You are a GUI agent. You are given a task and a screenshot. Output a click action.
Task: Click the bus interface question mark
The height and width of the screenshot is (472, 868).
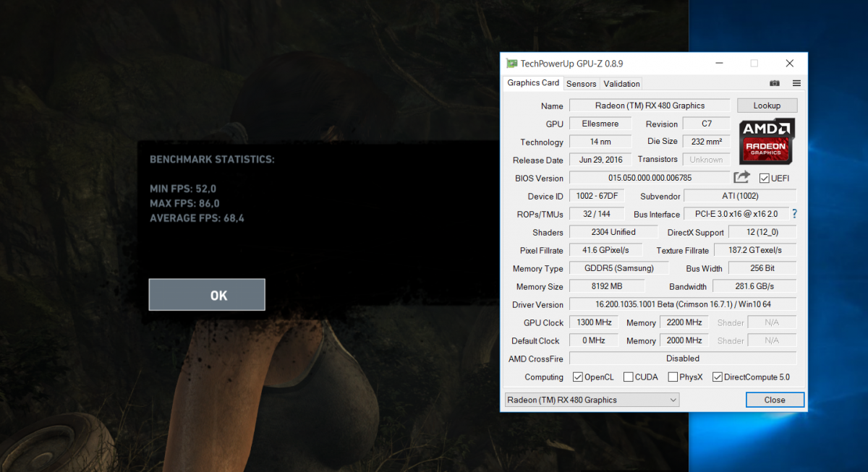click(x=794, y=214)
